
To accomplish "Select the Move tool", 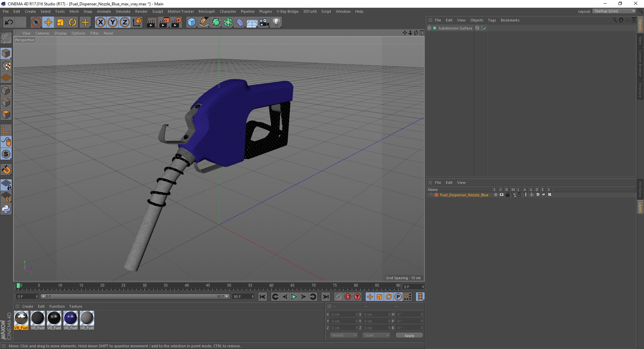I will pos(48,22).
